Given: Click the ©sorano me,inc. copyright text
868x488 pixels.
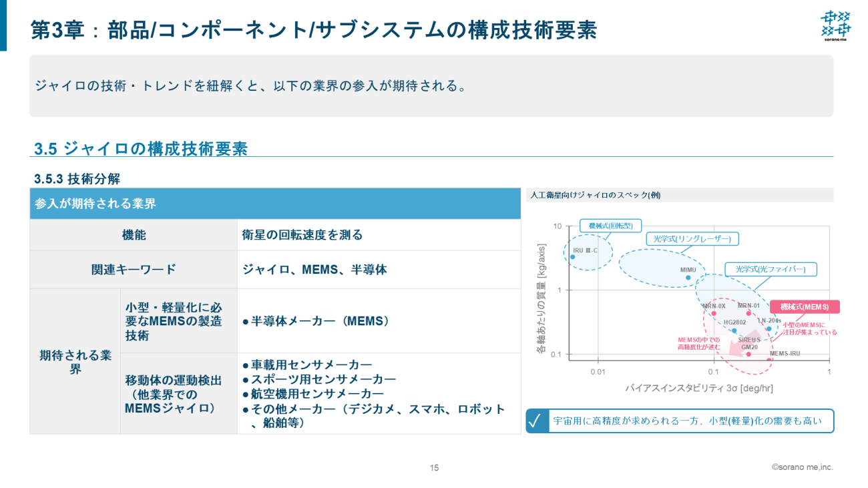Looking at the screenshot, I should (803, 467).
